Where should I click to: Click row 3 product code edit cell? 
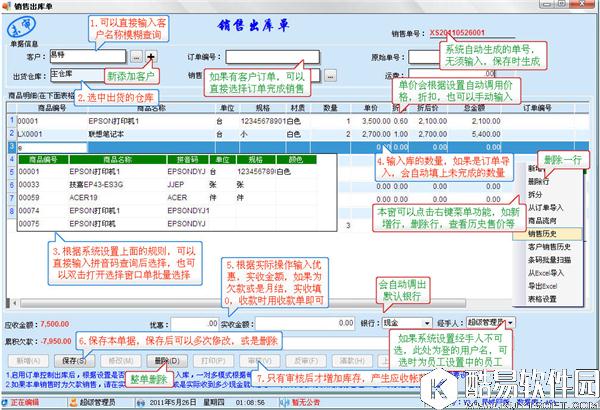click(52, 147)
